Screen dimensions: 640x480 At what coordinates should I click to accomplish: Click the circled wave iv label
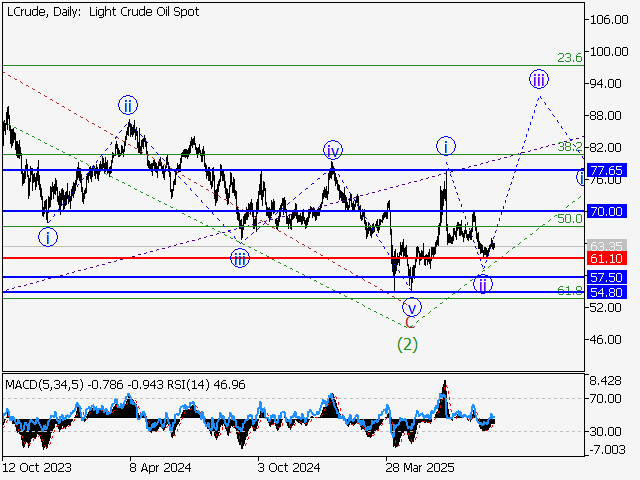[333, 151]
